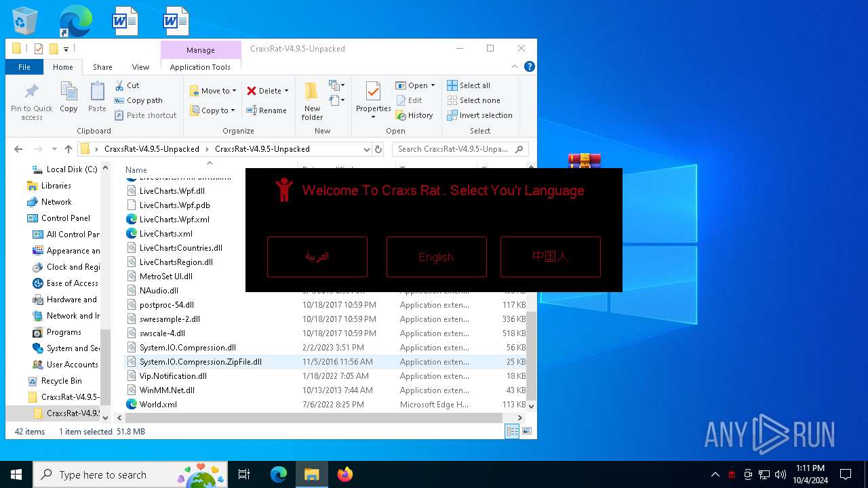
Task: Open the Application Tools tab
Action: coord(200,67)
